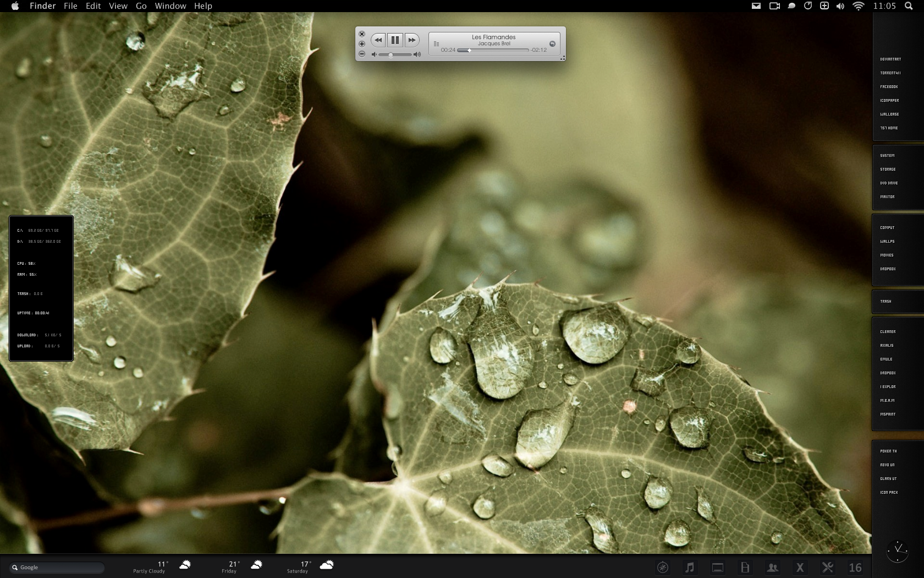
Task: Open the DEVIANTART shortcut link
Action: [x=890, y=59]
